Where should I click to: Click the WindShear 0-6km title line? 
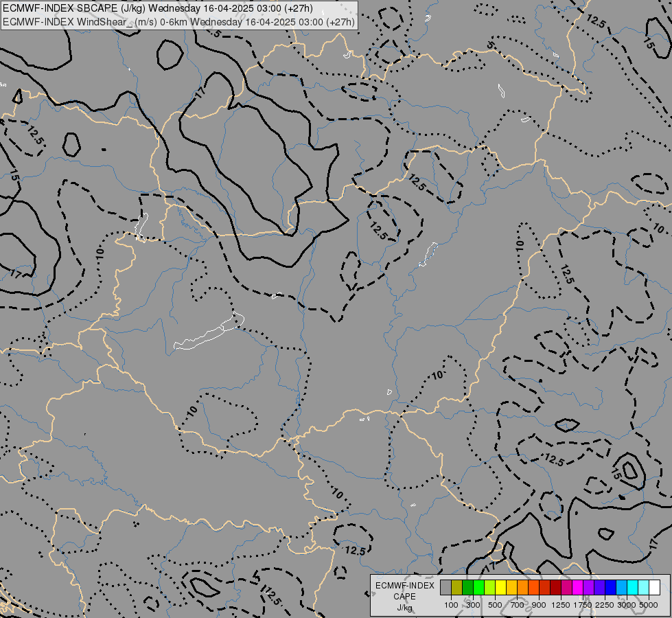tap(178, 21)
